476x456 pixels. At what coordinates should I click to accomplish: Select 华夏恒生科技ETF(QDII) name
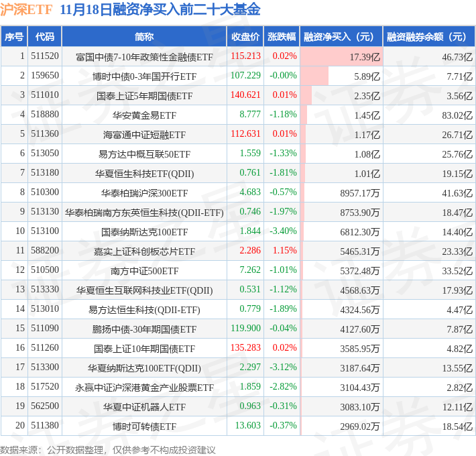144,174
